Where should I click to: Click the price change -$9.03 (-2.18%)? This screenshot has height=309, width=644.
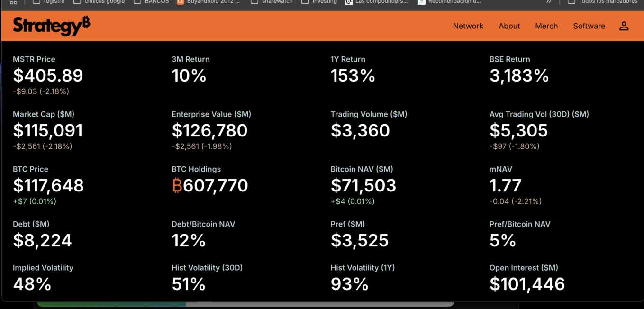(x=41, y=91)
